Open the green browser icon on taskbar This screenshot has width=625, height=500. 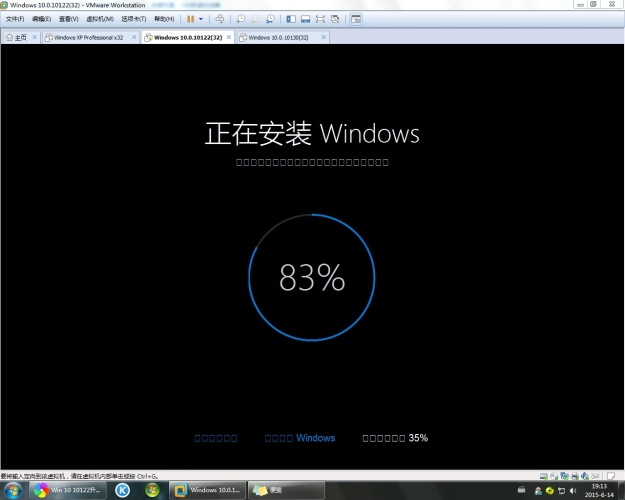coord(152,490)
